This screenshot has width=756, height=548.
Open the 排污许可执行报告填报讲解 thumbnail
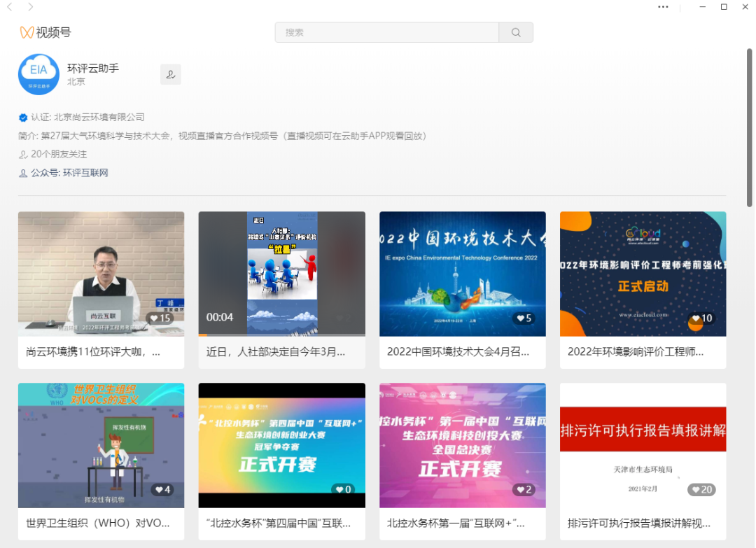point(643,445)
